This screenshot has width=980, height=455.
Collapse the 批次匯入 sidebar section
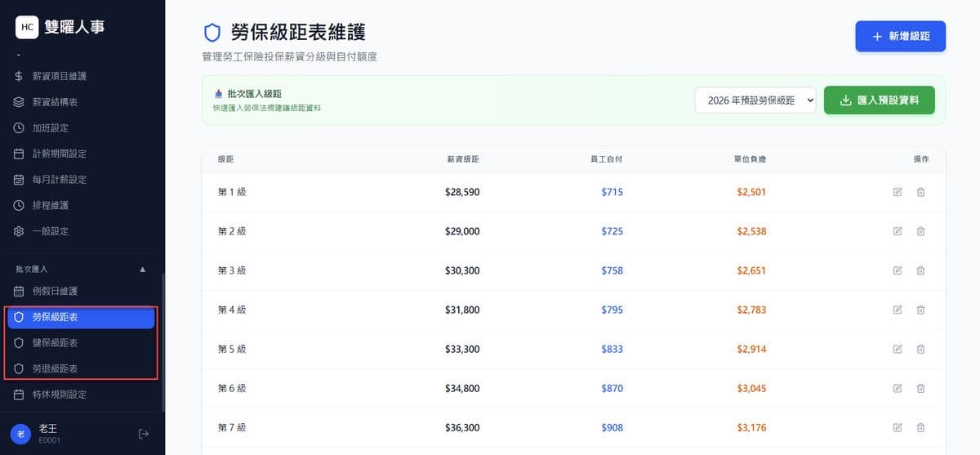[143, 269]
